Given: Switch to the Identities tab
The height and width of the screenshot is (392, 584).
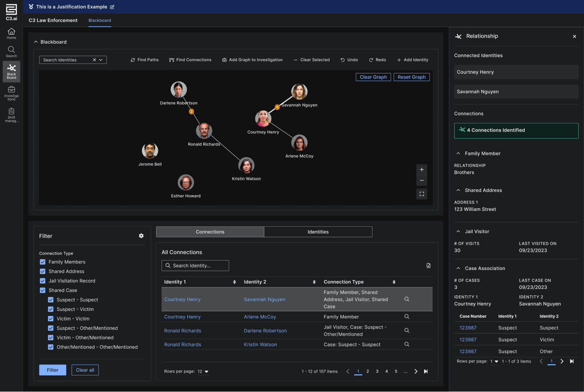Looking at the screenshot, I should click(x=318, y=232).
